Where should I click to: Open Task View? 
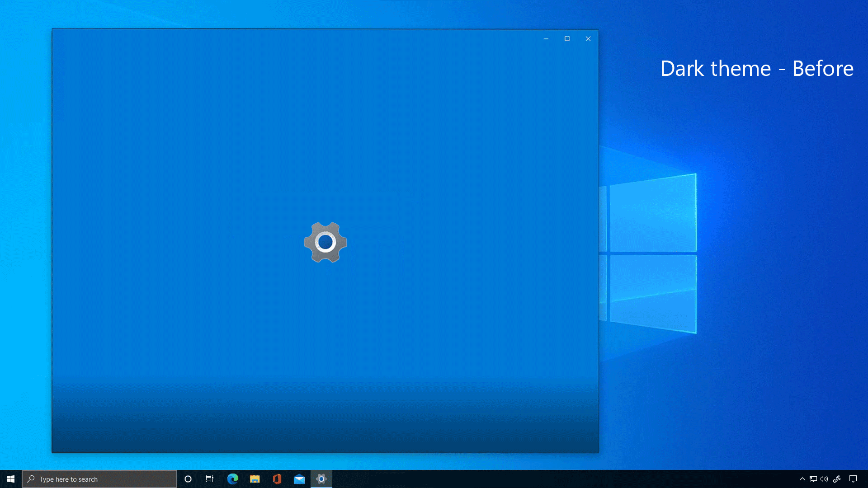(x=210, y=479)
